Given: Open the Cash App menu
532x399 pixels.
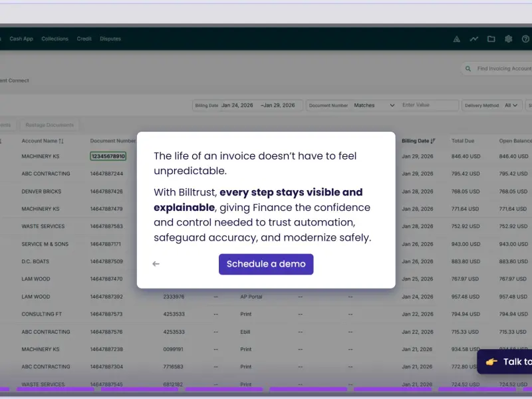Looking at the screenshot, I should (21, 39).
